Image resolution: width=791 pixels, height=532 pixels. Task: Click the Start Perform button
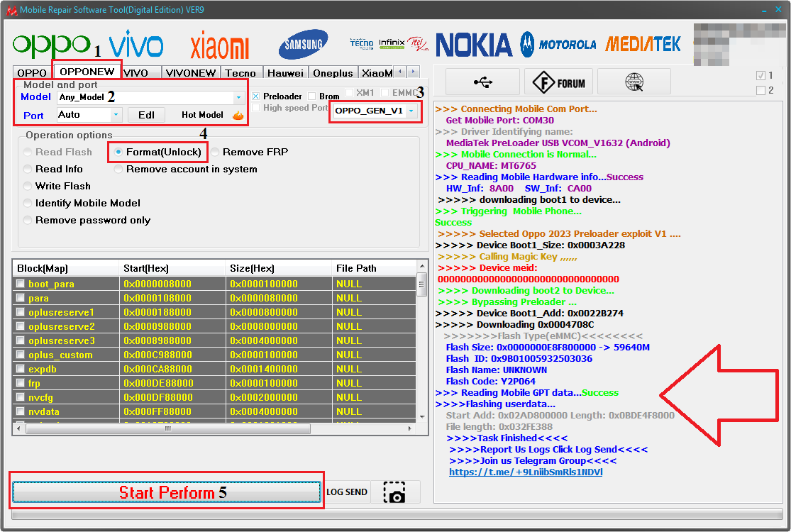point(167,492)
